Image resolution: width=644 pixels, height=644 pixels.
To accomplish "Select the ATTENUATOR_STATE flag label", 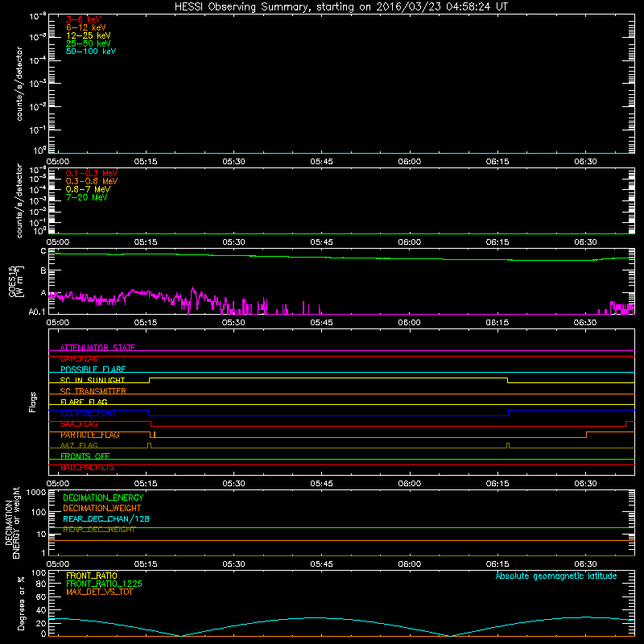I will 97,348.
